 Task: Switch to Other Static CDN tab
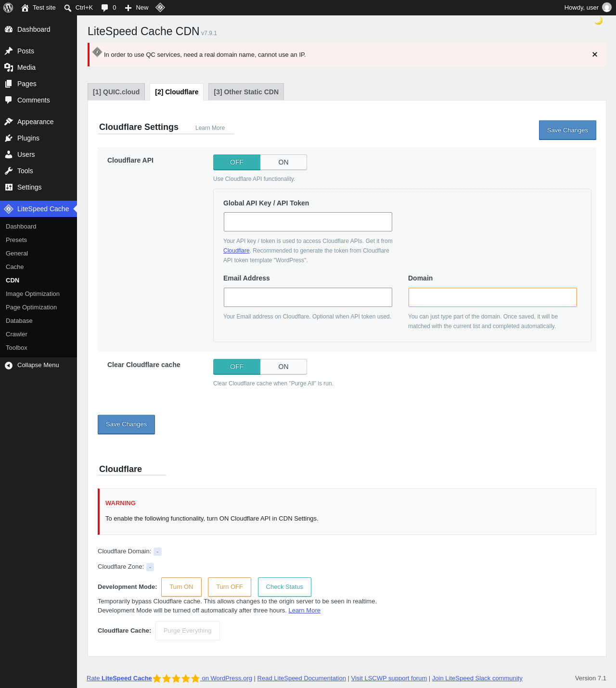coord(246,92)
